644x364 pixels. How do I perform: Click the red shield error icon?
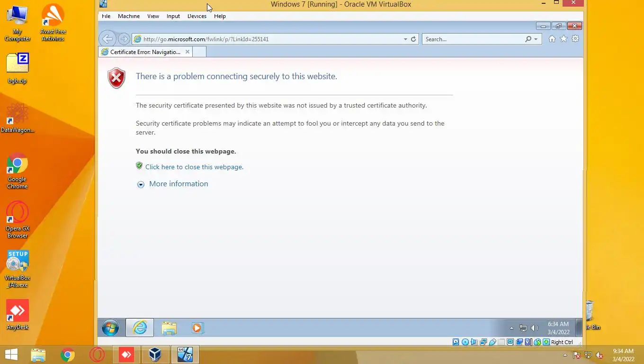(116, 78)
